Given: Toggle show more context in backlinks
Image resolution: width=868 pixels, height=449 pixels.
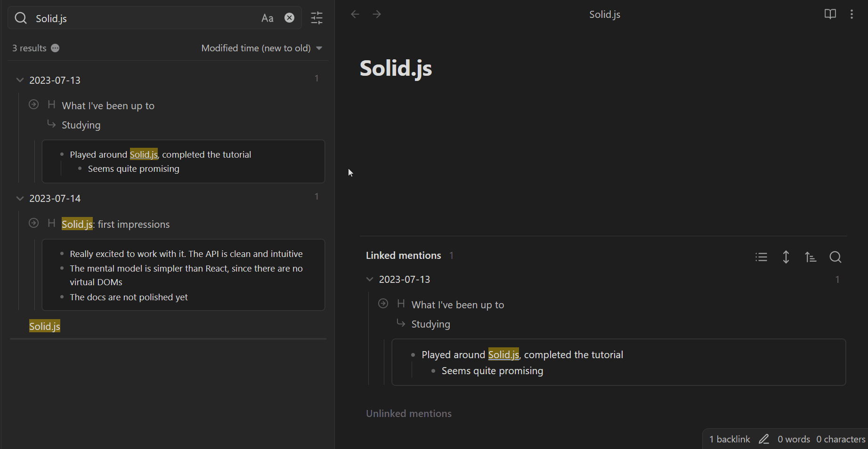Looking at the screenshot, I should pyautogui.click(x=786, y=257).
